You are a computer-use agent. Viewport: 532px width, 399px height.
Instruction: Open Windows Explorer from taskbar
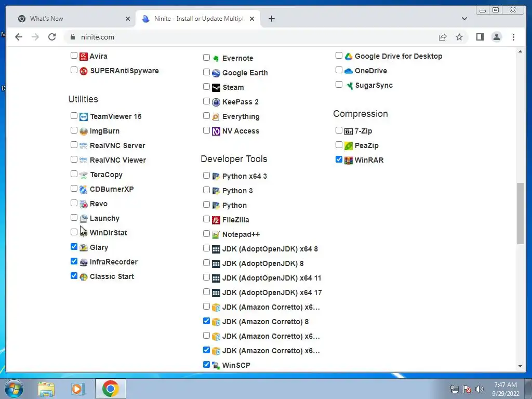[46, 389]
